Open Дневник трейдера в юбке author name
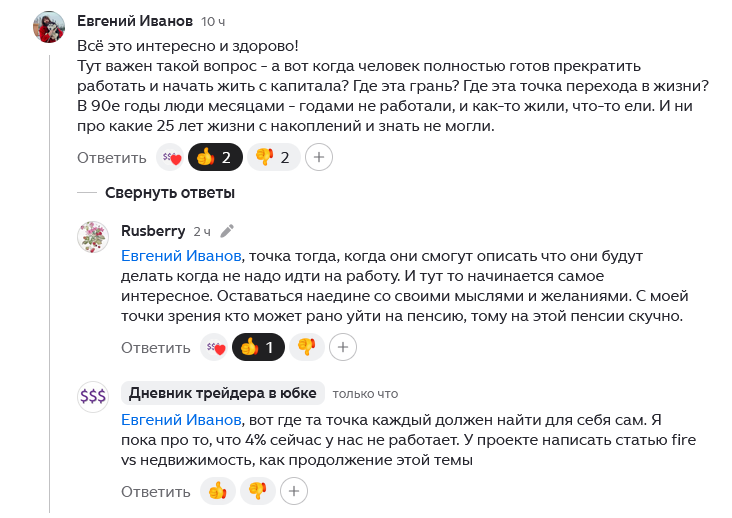Screen dimensions: 732x518 coord(223,393)
